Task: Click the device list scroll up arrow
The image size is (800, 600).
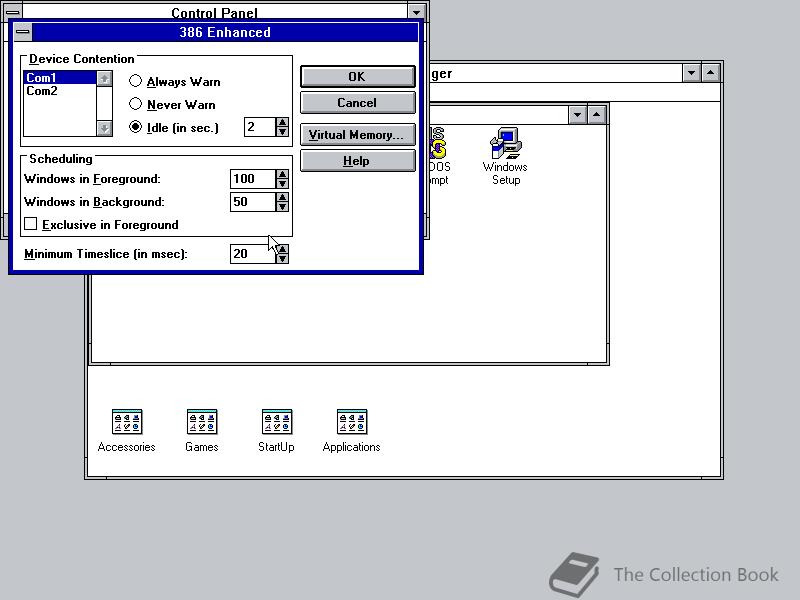Action: coord(104,79)
